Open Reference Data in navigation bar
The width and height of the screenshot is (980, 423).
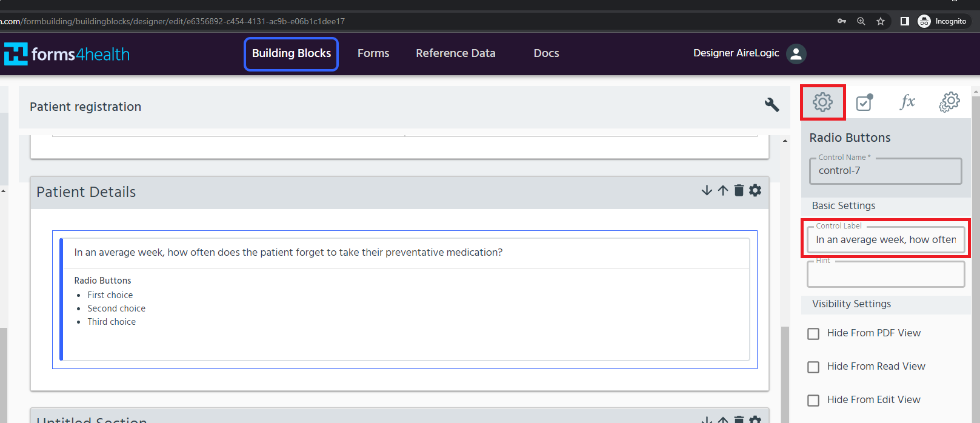[x=456, y=53]
